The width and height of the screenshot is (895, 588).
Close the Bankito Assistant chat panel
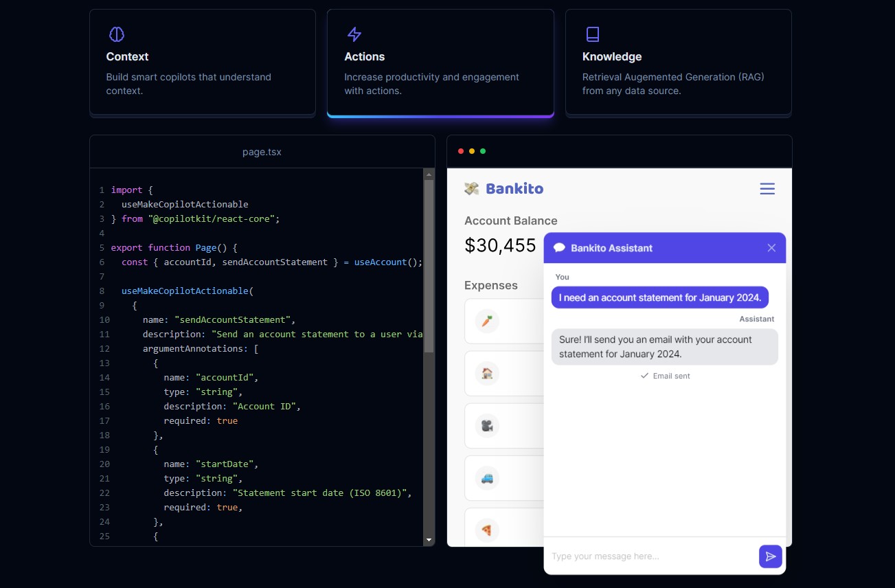[771, 248]
